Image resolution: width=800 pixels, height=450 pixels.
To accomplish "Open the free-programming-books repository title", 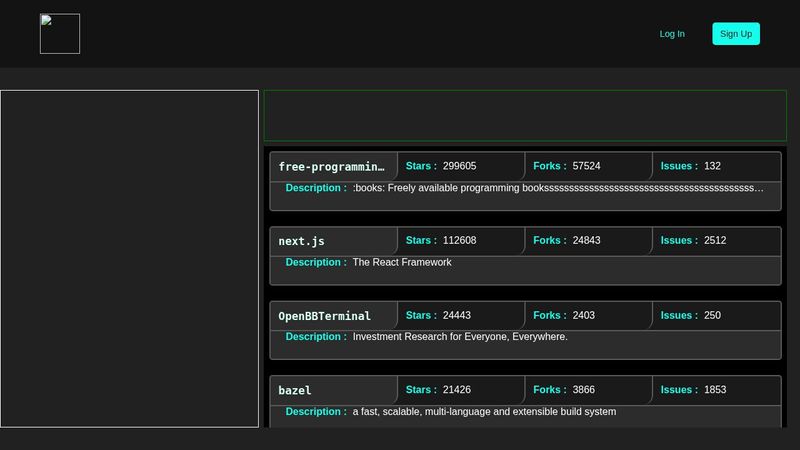I will pos(332,167).
